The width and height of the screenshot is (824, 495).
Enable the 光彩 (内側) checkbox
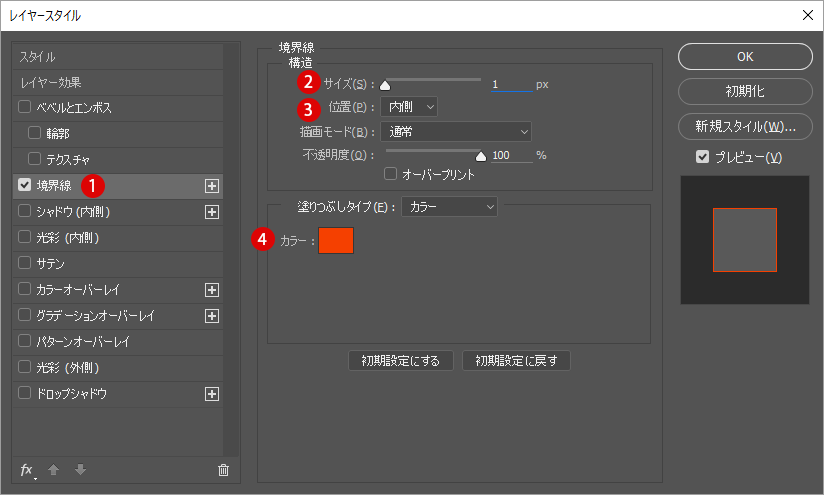pyautogui.click(x=24, y=236)
